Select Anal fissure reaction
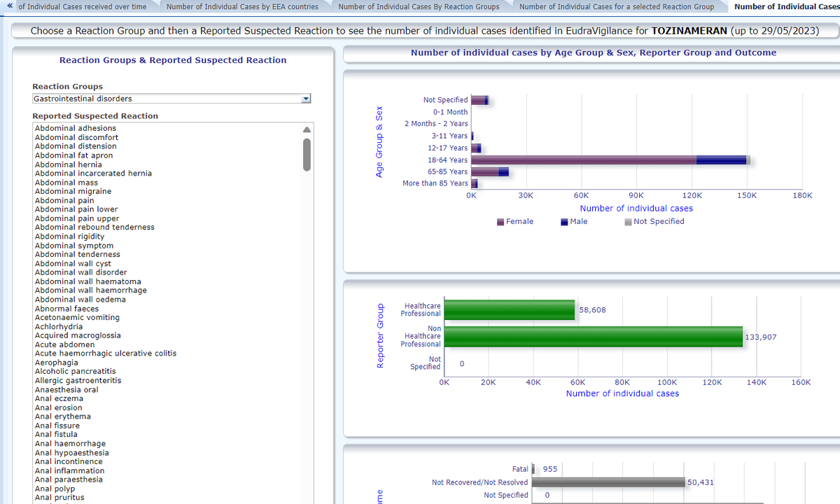The image size is (840, 504). pos(57,426)
